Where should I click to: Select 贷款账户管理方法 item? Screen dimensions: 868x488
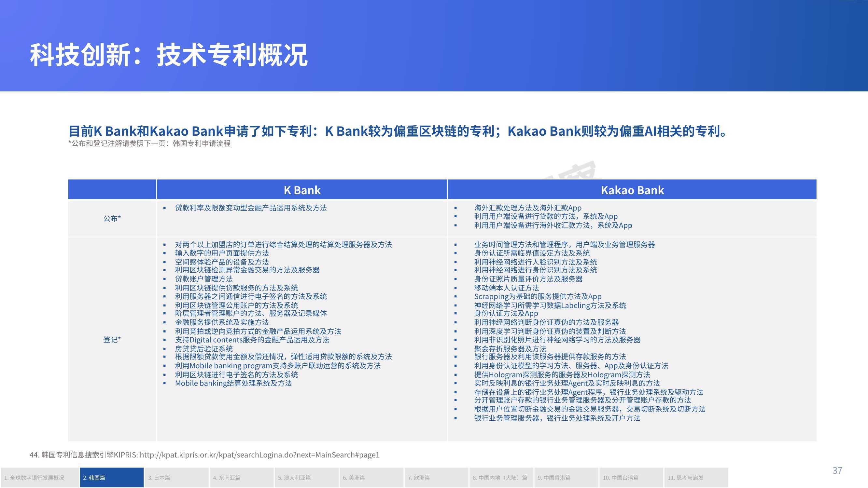click(x=204, y=279)
